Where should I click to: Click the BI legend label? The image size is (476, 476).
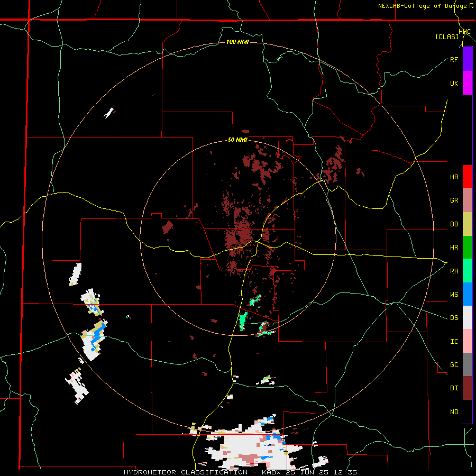tap(454, 388)
